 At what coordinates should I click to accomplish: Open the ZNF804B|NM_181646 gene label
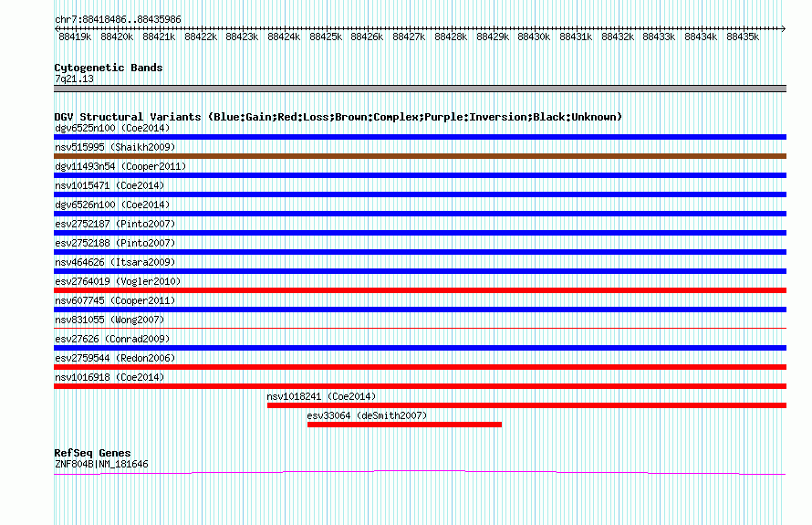click(101, 465)
